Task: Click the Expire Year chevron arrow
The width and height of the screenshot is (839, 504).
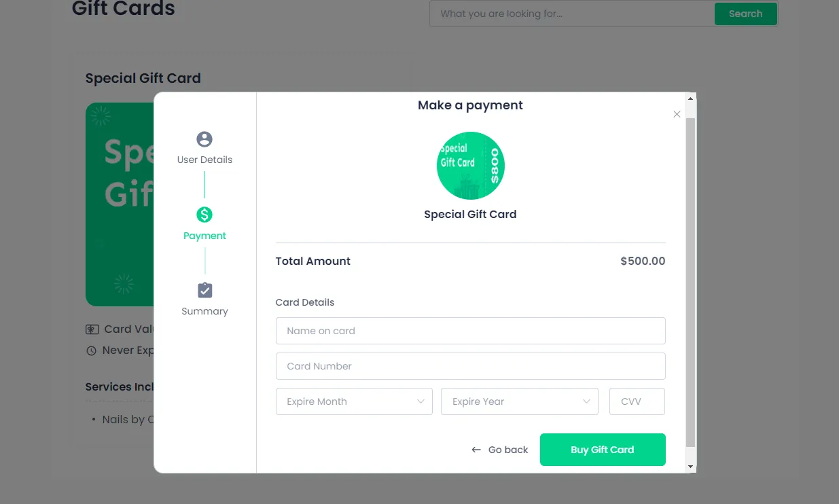Action: point(586,401)
